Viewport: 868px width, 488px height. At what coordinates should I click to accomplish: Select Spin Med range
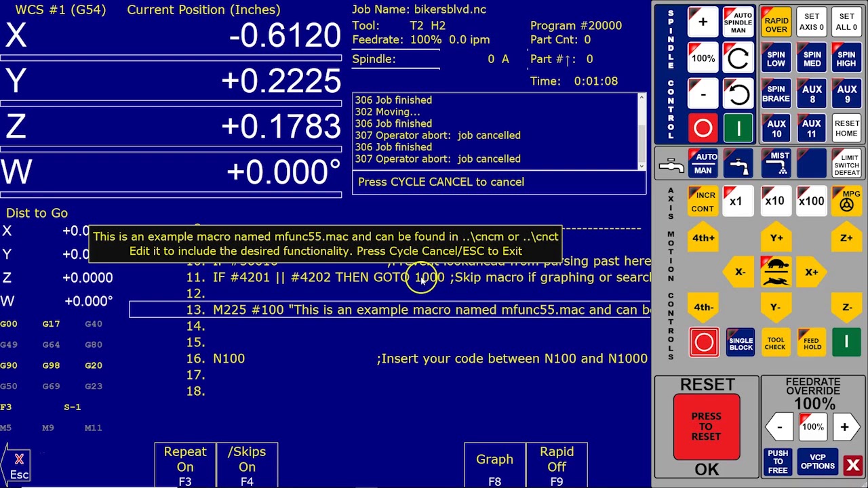point(812,58)
